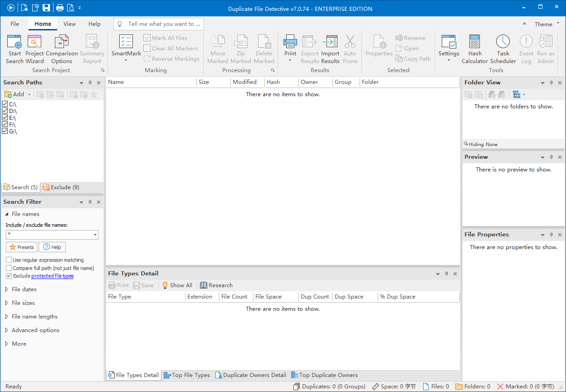Screen dimensions: 566x392
Task: Open the Task Scheduler
Action: click(x=503, y=48)
